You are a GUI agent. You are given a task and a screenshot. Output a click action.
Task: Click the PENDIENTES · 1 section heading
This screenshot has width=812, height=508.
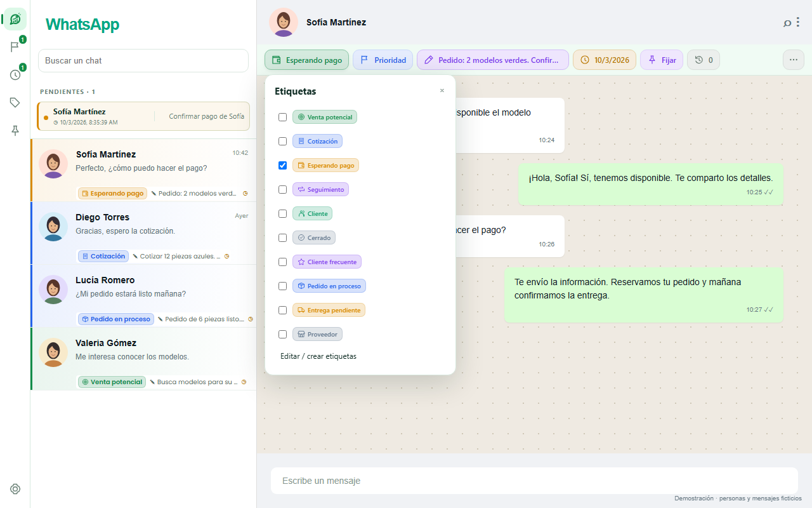(x=67, y=91)
